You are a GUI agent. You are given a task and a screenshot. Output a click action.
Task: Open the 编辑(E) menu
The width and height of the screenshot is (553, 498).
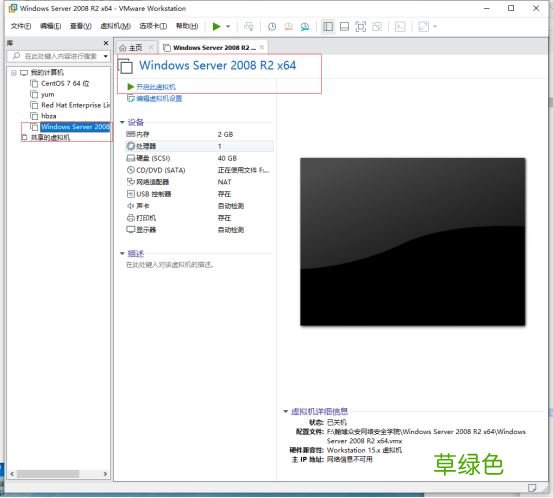pyautogui.click(x=50, y=26)
